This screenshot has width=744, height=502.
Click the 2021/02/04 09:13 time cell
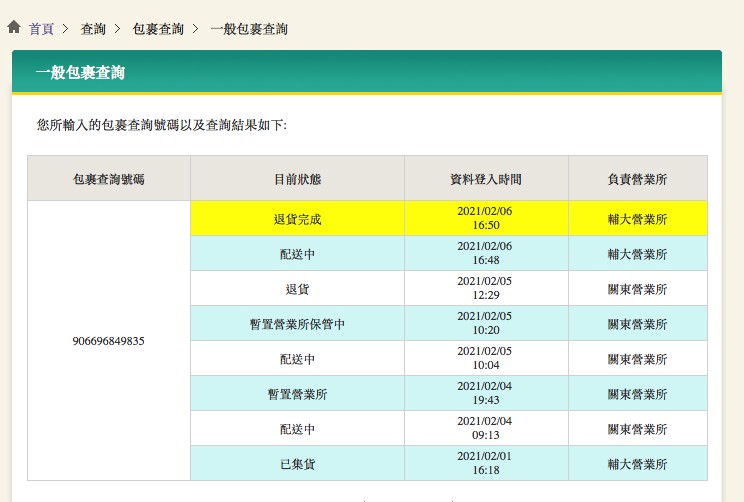486,428
